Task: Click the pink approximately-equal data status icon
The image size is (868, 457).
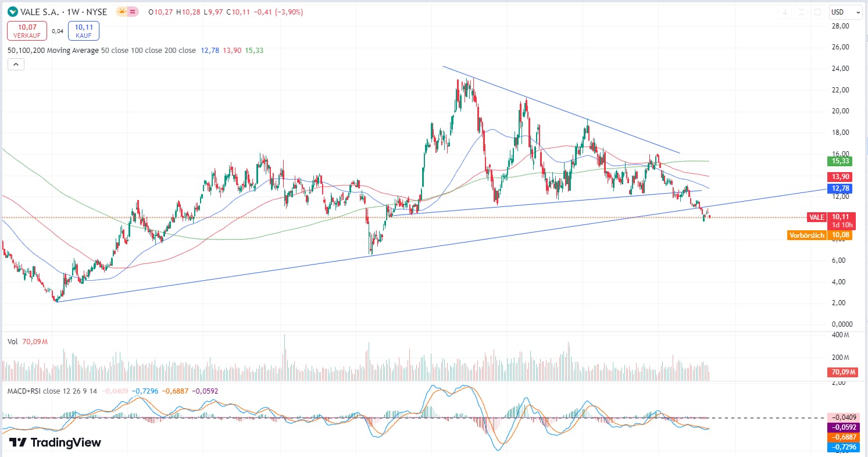Action: [133, 12]
